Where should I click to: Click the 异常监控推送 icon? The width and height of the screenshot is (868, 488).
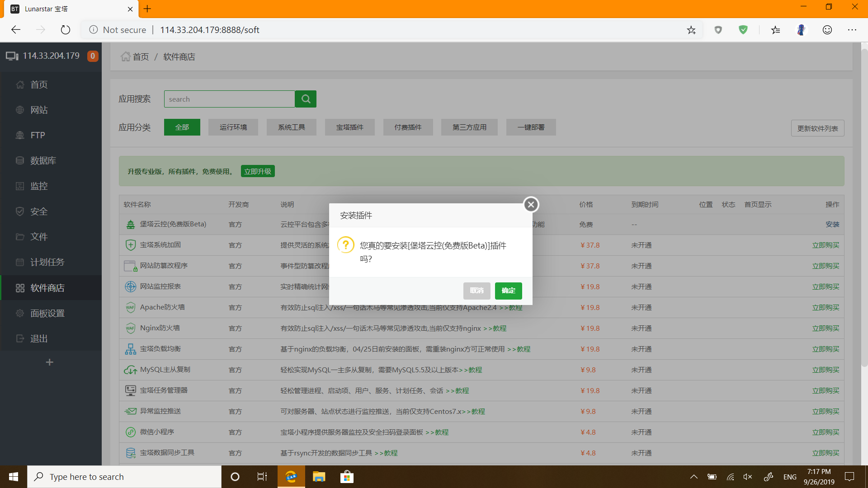coord(131,411)
